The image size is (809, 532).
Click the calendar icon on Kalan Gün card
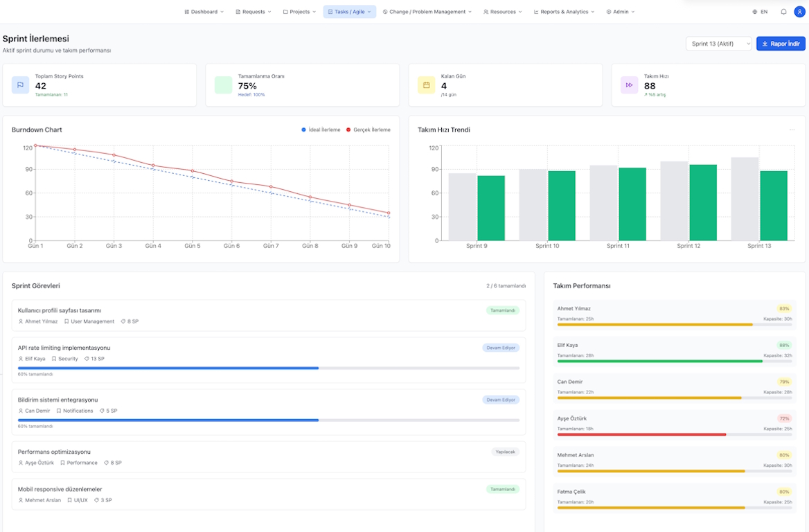click(426, 85)
